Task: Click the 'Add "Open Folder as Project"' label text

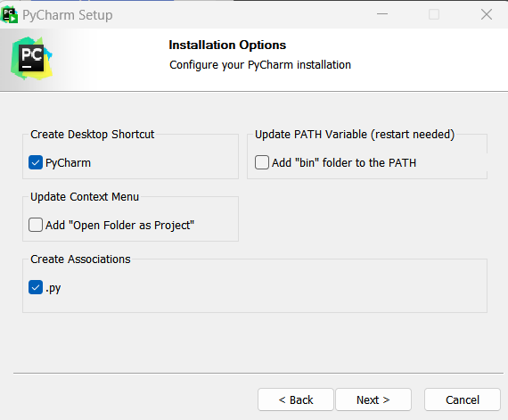Action: (120, 226)
